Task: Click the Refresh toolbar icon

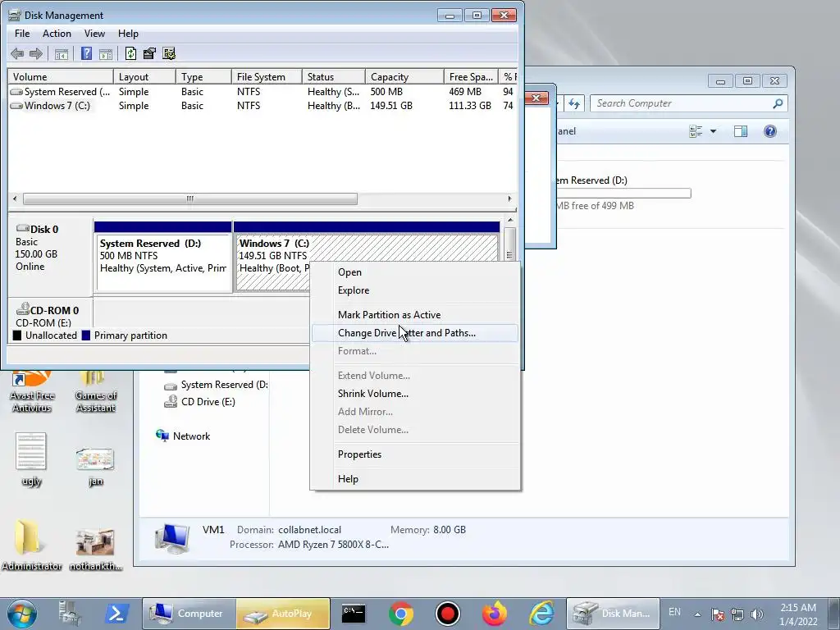Action: [130, 53]
